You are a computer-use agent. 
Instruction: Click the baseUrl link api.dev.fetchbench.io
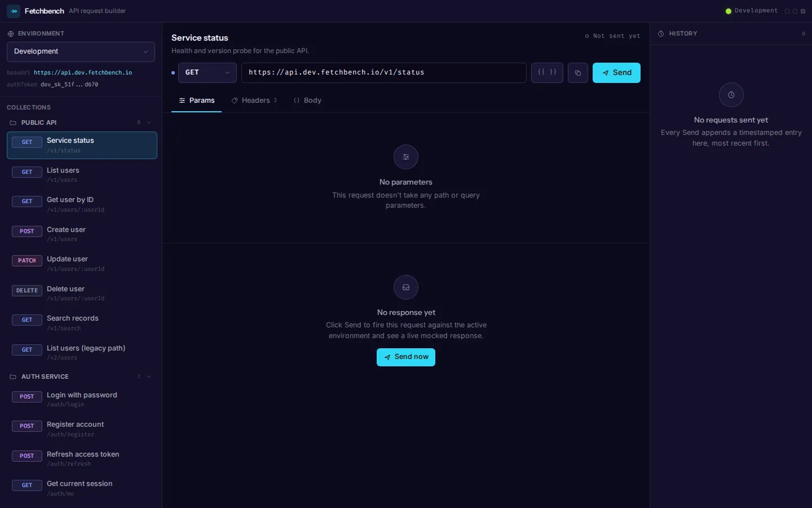coord(83,73)
